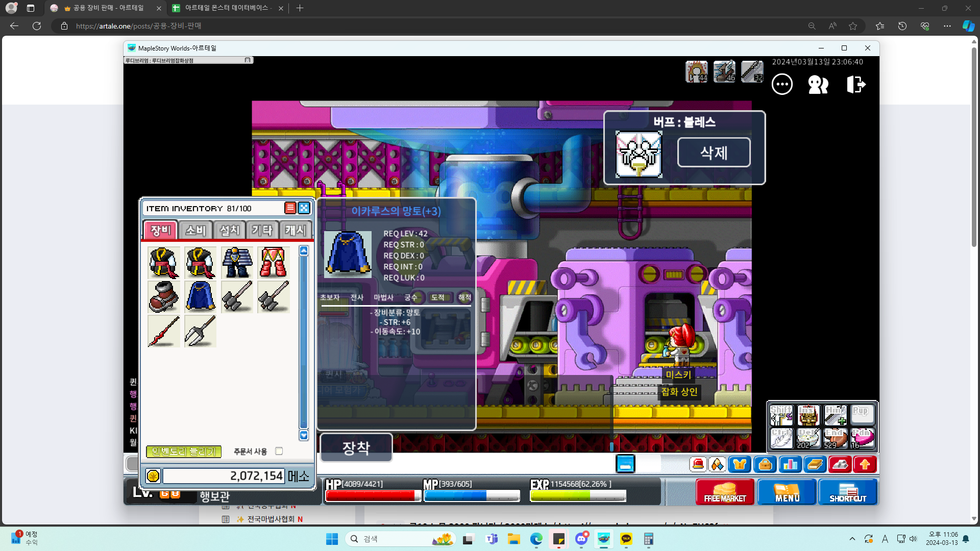The image size is (980, 551).
Task: Open the browser tab actions menu
Action: tap(31, 8)
